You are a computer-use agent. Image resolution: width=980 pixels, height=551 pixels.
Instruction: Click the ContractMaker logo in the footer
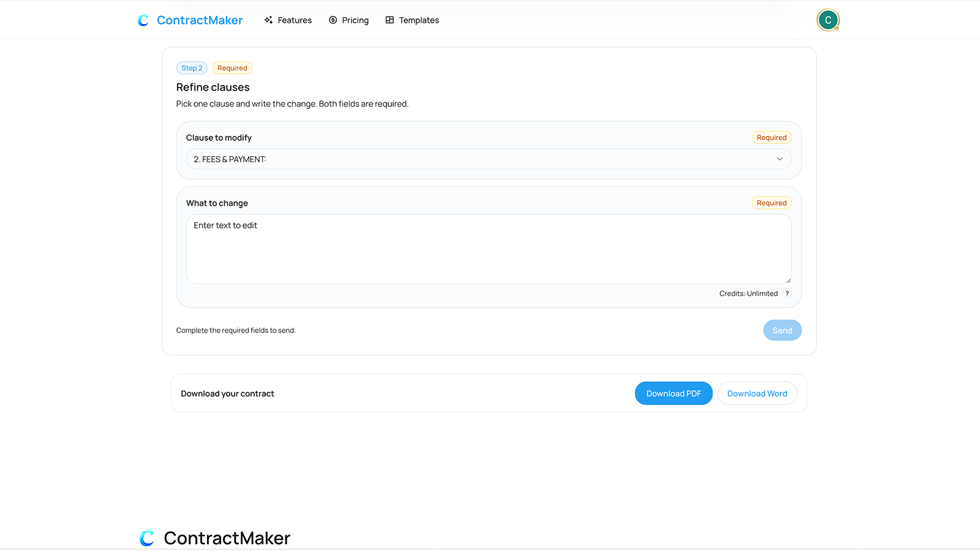click(x=214, y=538)
